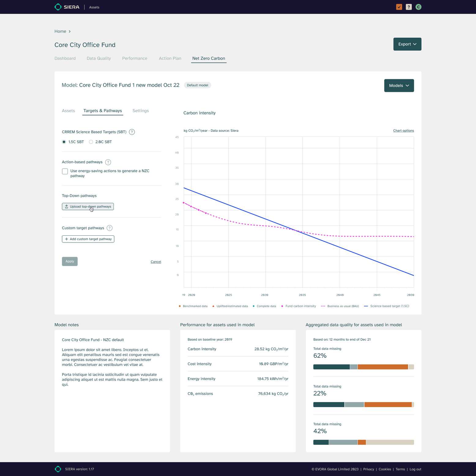Open the help question mark icon in header
Viewport: 476px width, 476px height.
coord(409,7)
